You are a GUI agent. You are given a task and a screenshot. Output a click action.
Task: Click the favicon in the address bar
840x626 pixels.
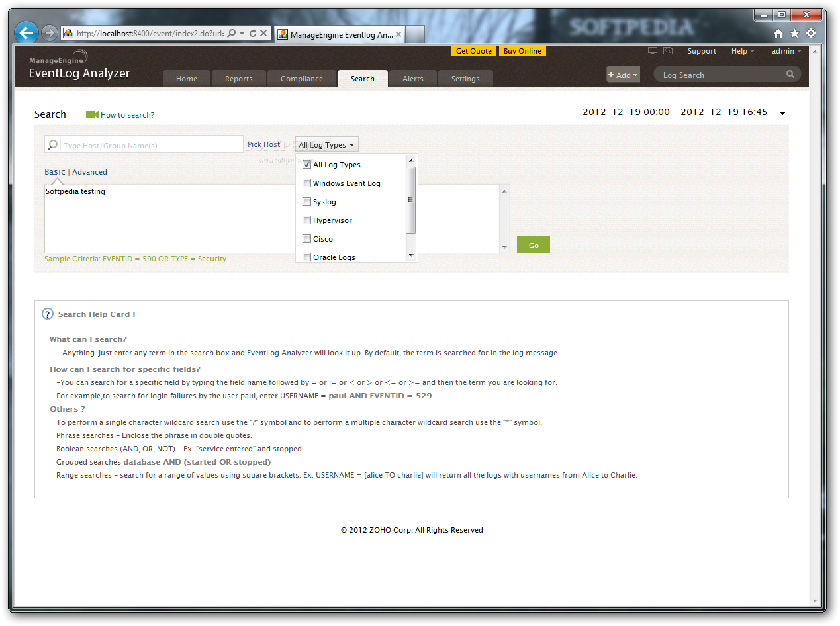pos(68,33)
